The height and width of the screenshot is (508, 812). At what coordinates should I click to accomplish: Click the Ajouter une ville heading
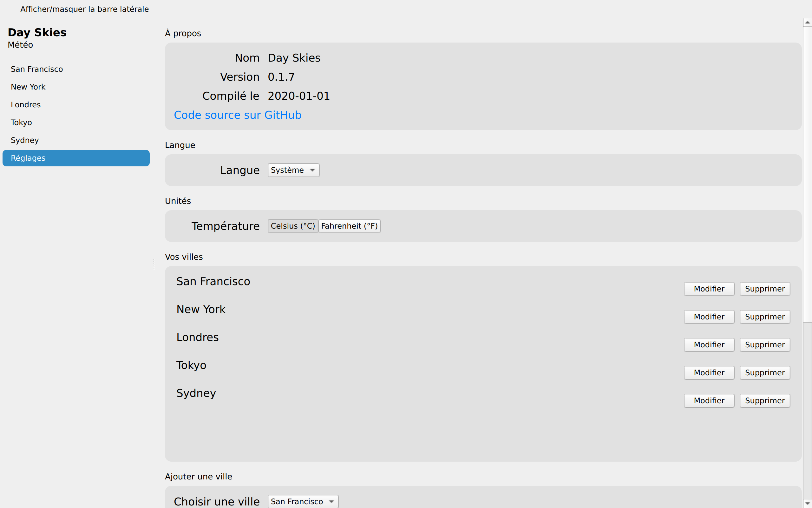198,477
